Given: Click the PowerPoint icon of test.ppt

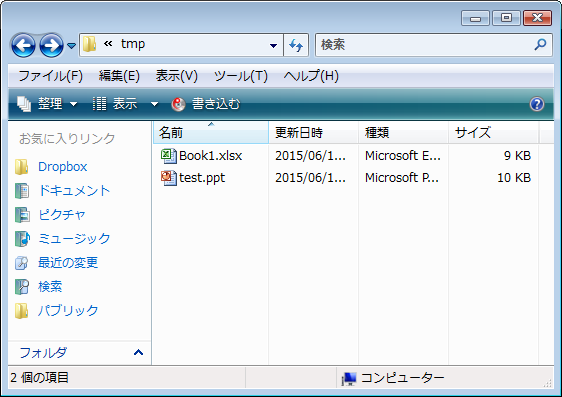Looking at the screenshot, I should click(x=168, y=178).
